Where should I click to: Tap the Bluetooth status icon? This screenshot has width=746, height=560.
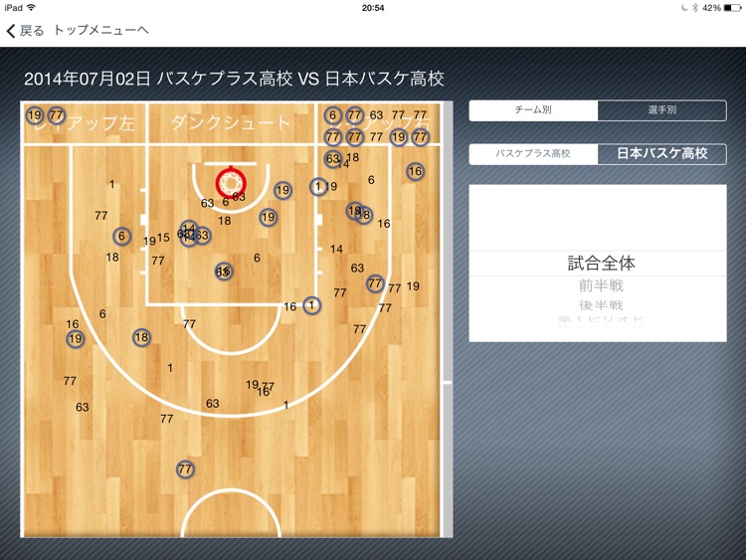(x=694, y=8)
